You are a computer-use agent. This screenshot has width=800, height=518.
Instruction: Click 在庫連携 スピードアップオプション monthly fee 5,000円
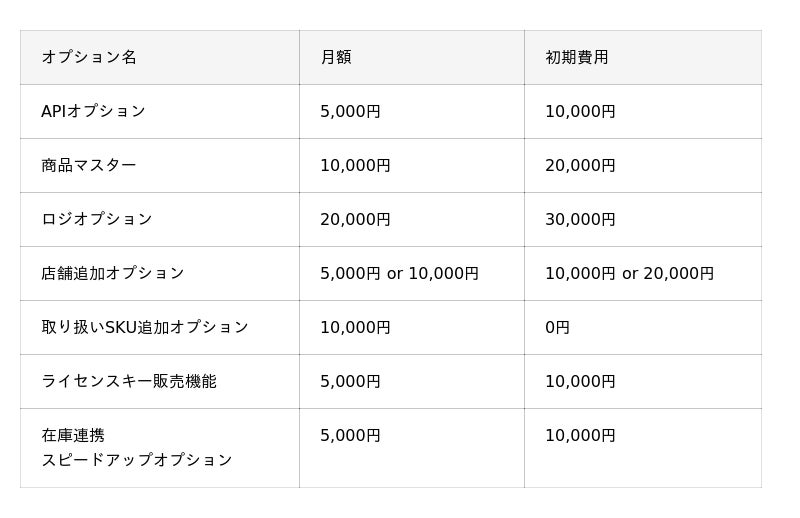pos(350,435)
